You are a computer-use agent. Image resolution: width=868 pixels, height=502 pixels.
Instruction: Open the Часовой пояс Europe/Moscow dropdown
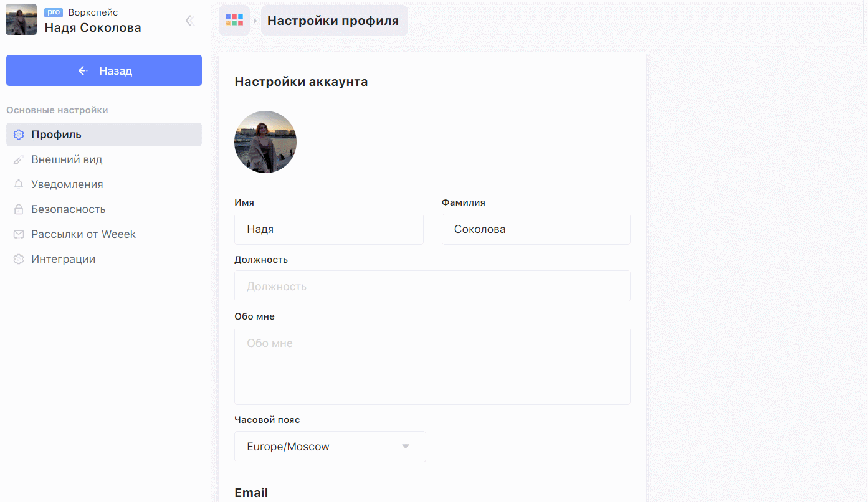[330, 447]
